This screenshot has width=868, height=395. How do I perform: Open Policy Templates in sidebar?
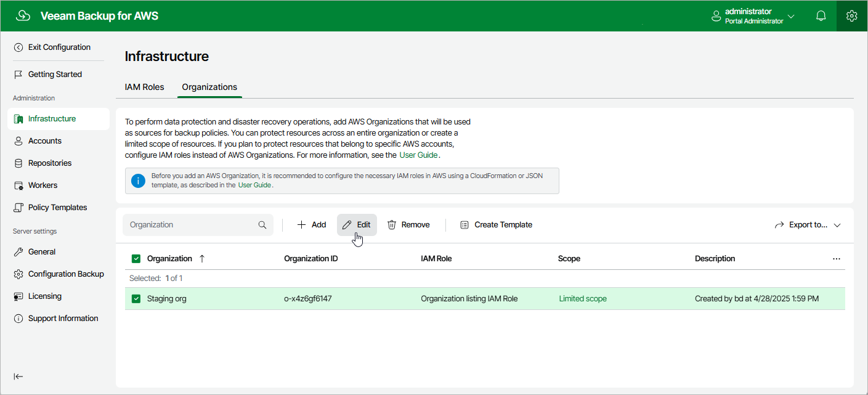point(59,208)
